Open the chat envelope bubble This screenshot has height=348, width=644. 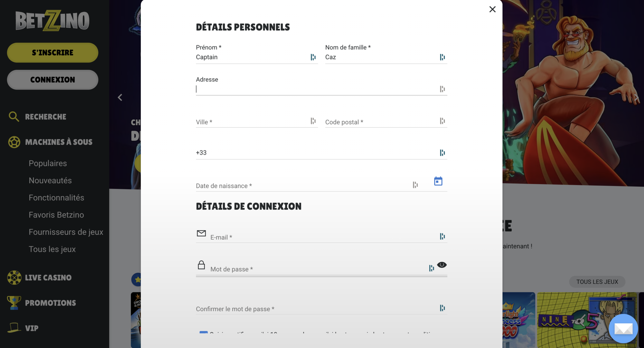(623, 329)
